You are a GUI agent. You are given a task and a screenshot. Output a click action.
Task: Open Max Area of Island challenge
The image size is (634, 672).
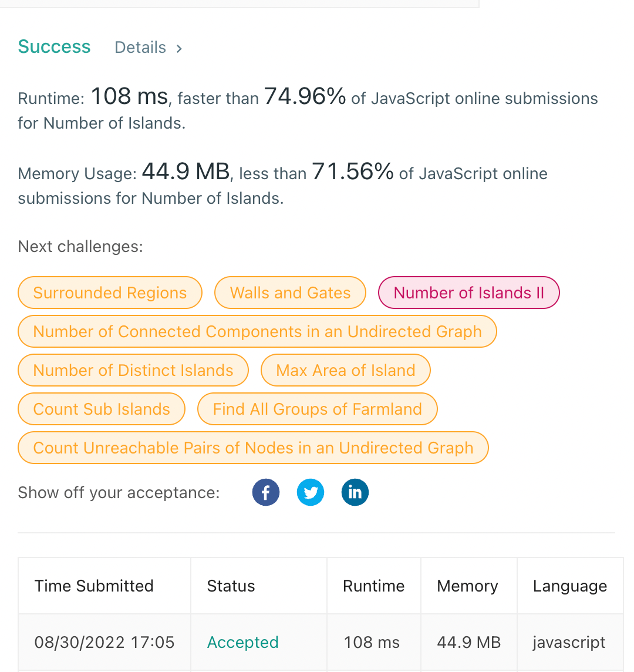[345, 370]
